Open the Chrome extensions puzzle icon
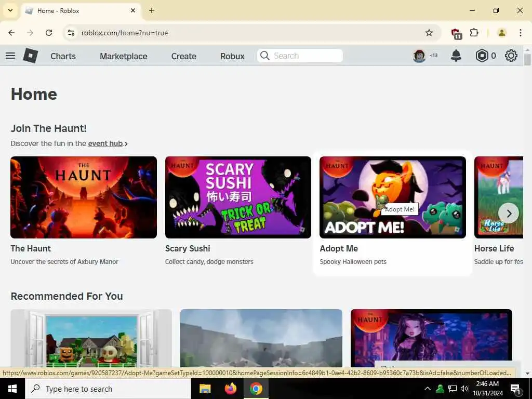This screenshot has height=399, width=532. click(x=474, y=33)
